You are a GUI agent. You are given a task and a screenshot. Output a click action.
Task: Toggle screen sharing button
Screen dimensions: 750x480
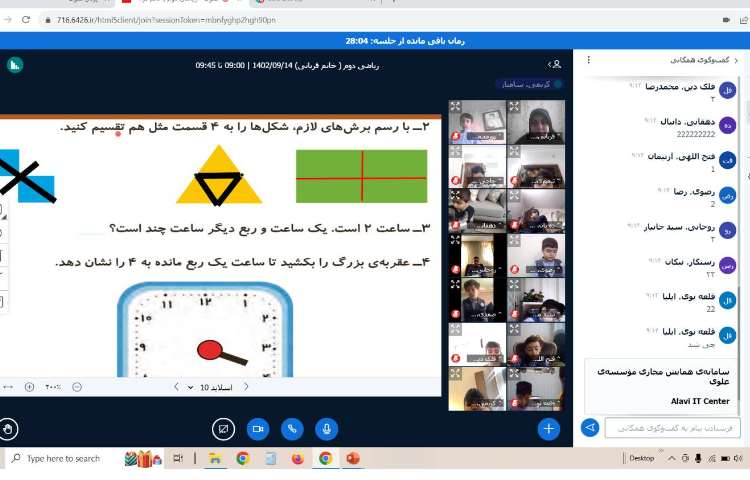223,429
